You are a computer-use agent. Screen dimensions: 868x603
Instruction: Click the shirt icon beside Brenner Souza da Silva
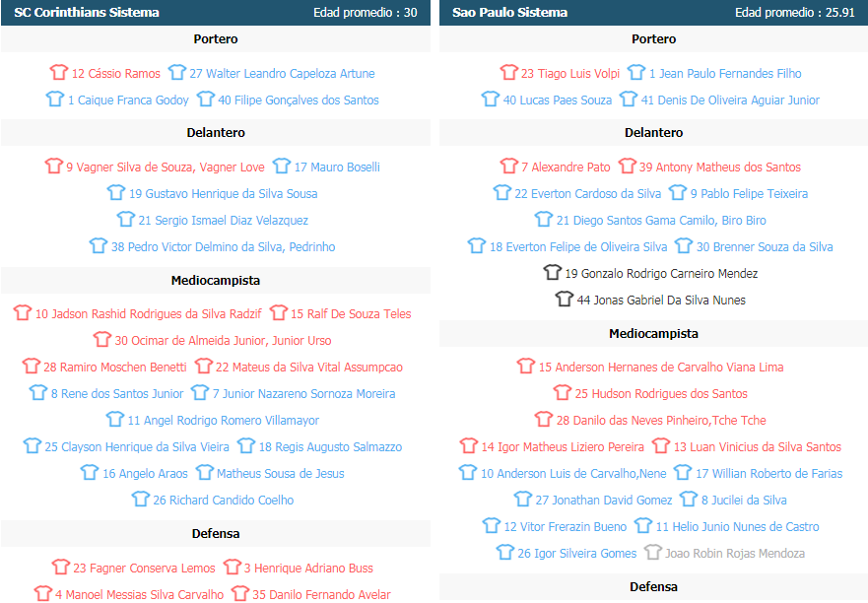pyautogui.click(x=684, y=245)
